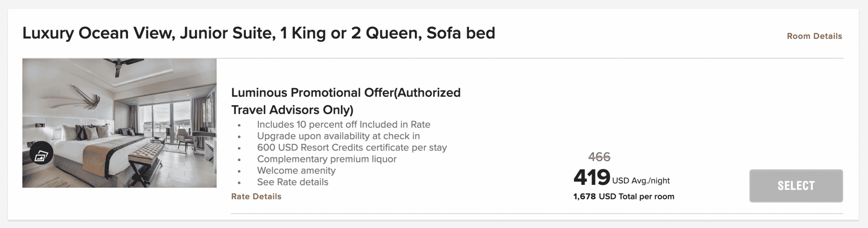Click the 419 discounted nightly price
This screenshot has height=228, width=868.
tap(592, 177)
